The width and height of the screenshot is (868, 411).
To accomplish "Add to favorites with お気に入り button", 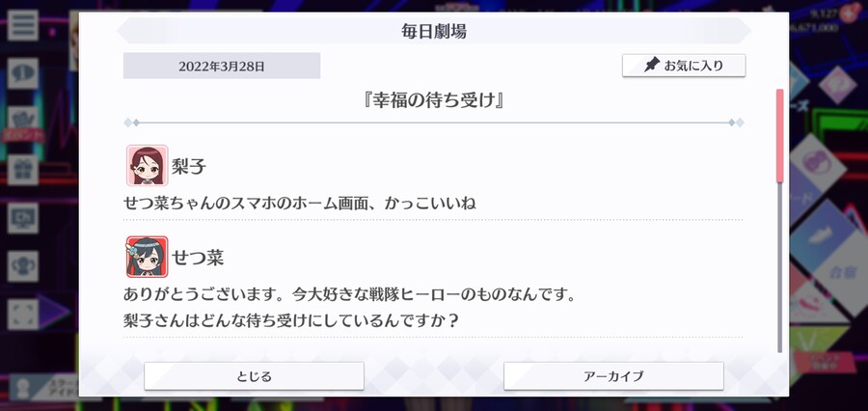I will point(684,66).
